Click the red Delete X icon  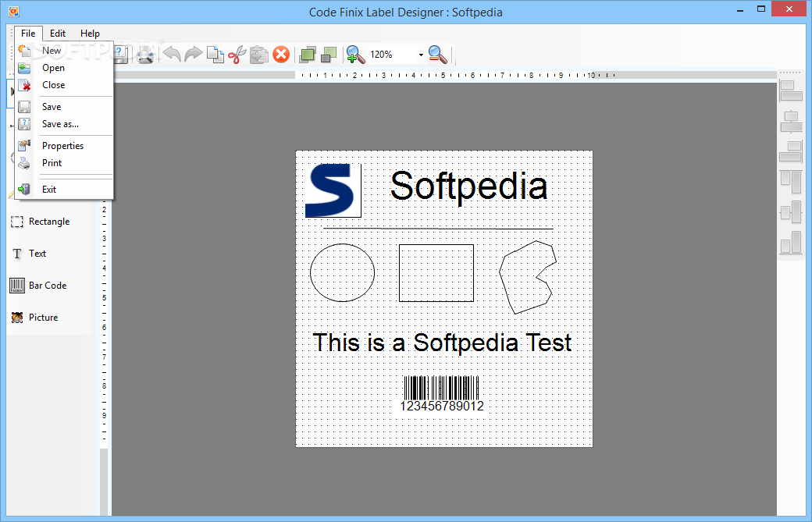point(280,55)
